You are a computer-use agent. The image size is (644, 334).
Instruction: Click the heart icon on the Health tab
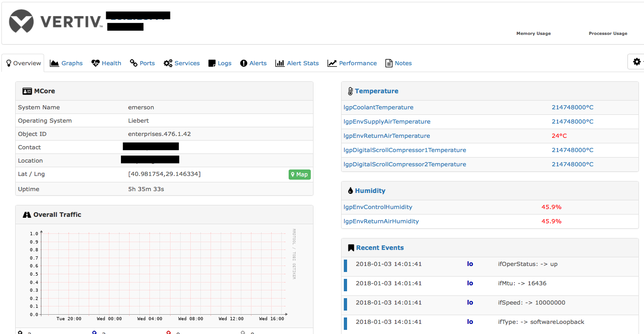95,63
